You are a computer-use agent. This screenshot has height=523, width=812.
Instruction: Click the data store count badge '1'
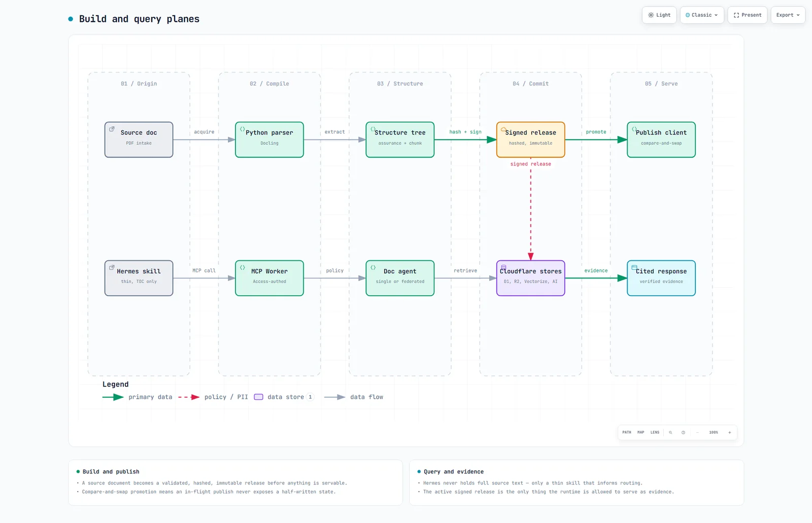pos(310,397)
